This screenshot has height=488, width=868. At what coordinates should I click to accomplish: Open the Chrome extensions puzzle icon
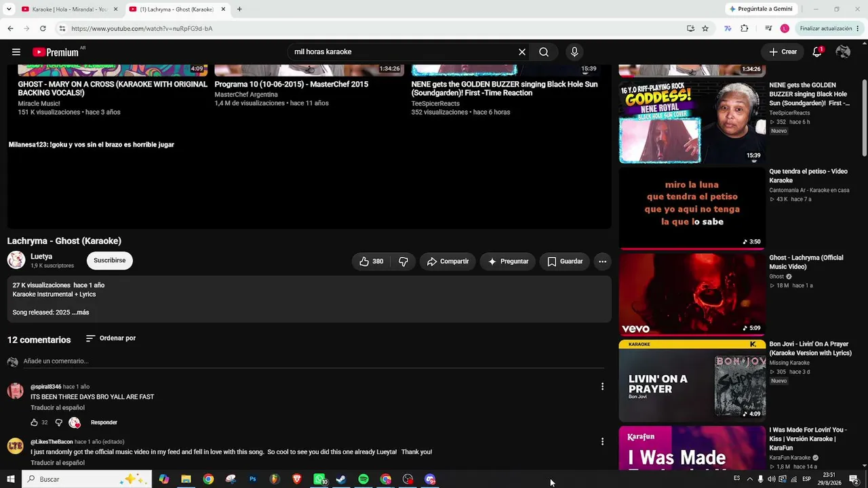(745, 28)
